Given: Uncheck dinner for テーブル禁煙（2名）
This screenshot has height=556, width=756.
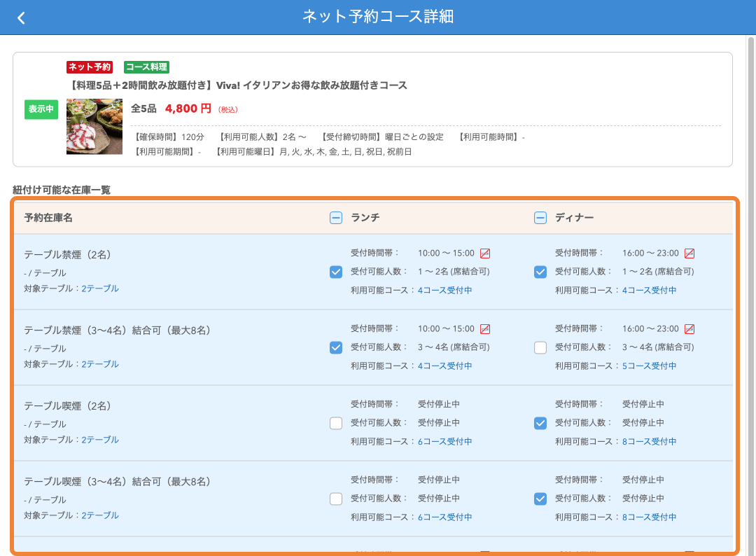Looking at the screenshot, I should click(540, 272).
